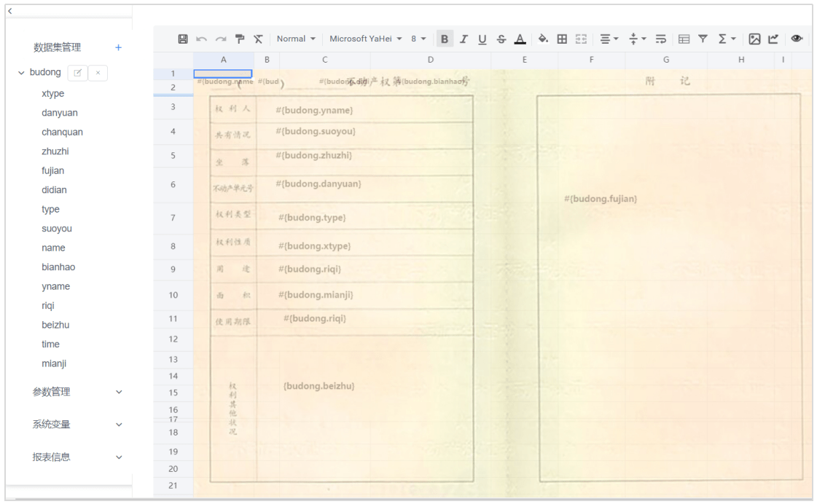Select the format painter tool

point(240,39)
